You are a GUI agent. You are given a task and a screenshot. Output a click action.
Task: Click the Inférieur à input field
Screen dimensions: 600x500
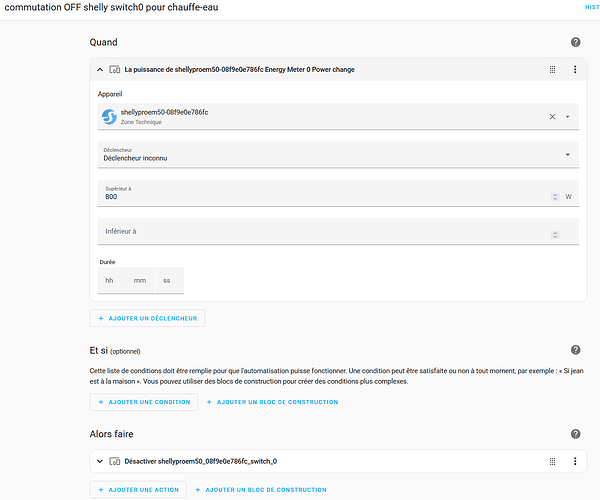coord(325,232)
